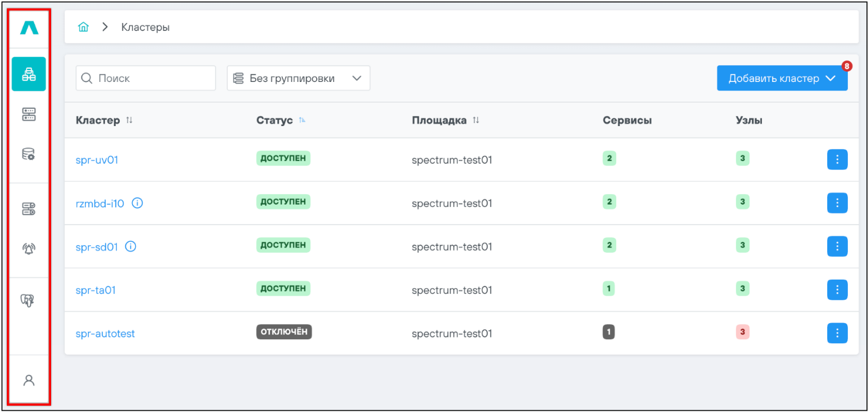Open the database settings sidebar icon
868x412 pixels.
(29, 154)
